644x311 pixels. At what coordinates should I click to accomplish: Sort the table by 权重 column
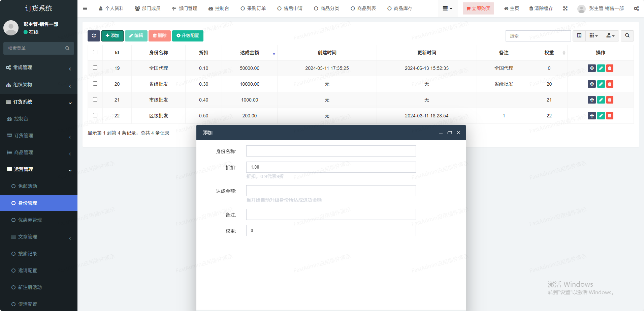(549, 53)
